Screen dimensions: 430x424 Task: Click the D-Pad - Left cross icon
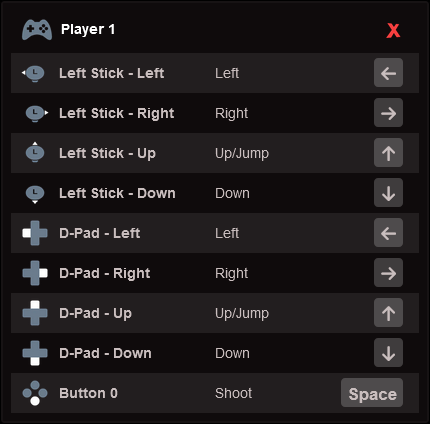(35, 233)
